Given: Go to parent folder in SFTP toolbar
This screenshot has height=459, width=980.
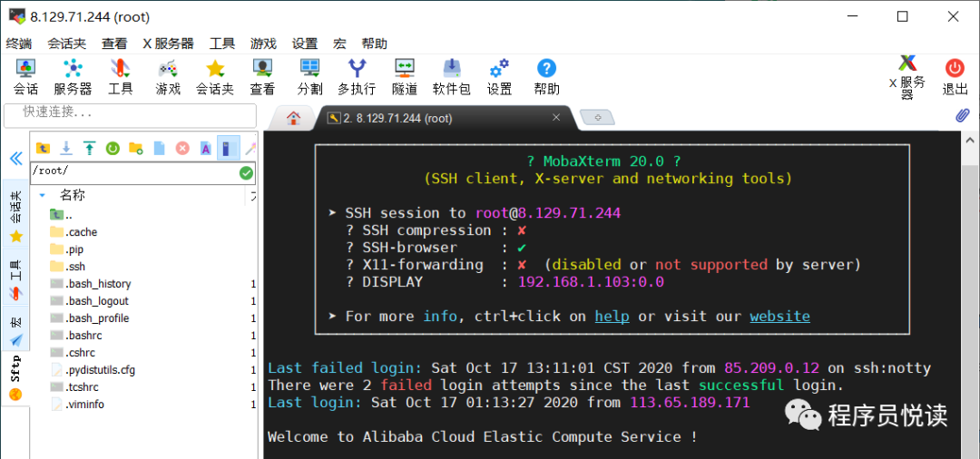Looking at the screenshot, I should [43, 148].
